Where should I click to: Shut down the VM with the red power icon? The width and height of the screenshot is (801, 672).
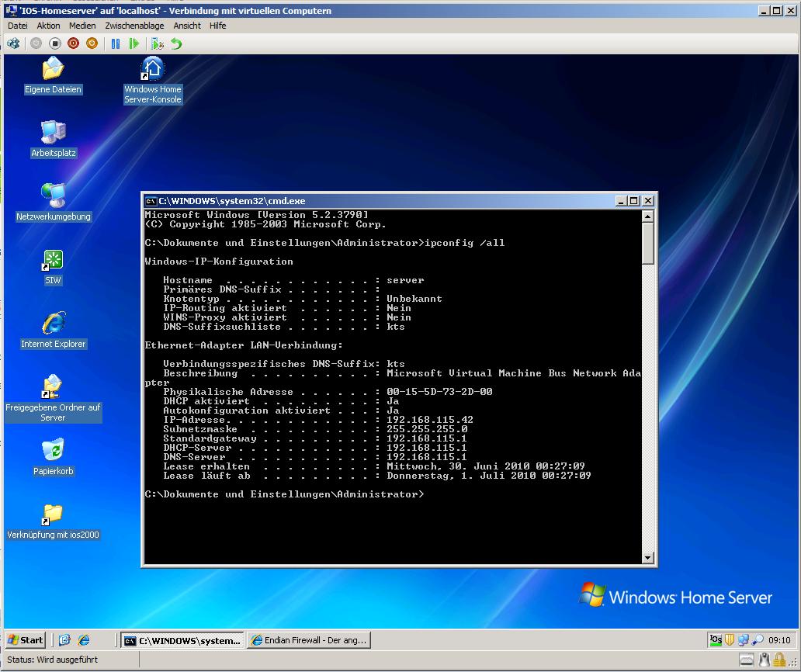coord(73,43)
